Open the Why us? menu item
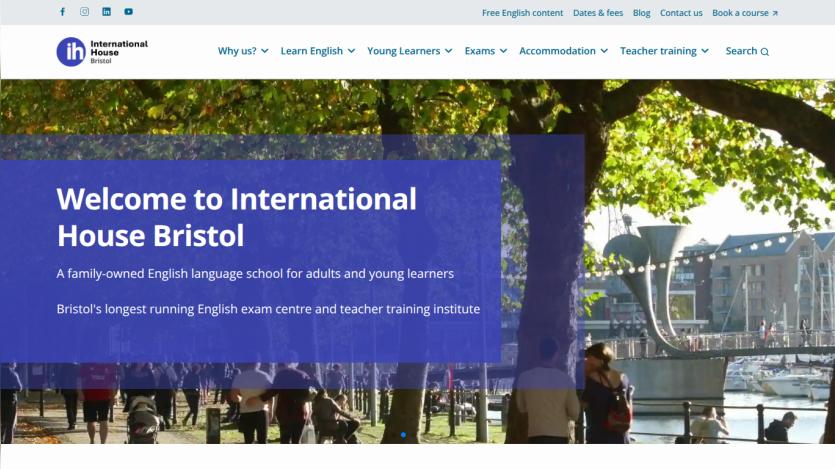The height and width of the screenshot is (469, 835). pyautogui.click(x=237, y=51)
